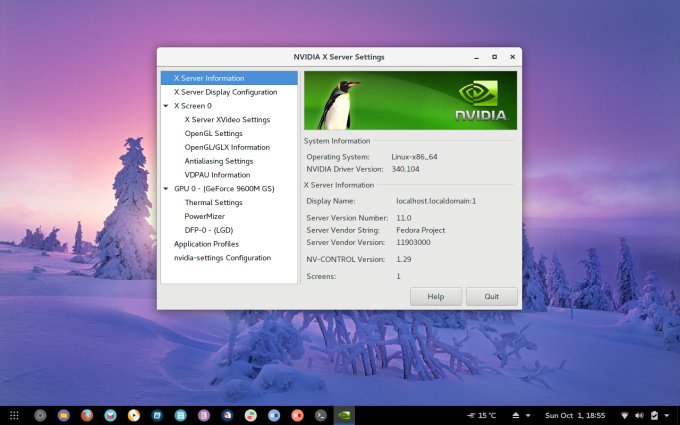Open Thermal Settings
Viewport: 680px width, 425px height.
(x=229, y=203)
